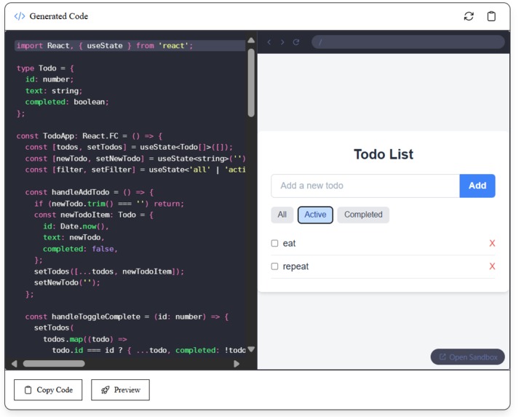Click the right arrow of code horizontal scrollbar
Viewport: 532px width, 417px height.
237,364
